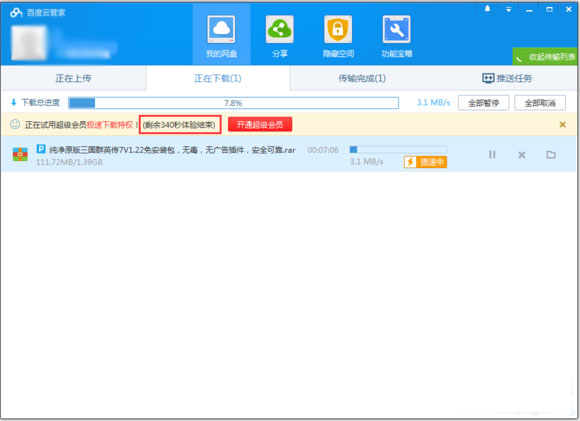Collapse transfer list with green 收起传输列表 button
The height and width of the screenshot is (421, 580).
click(545, 57)
